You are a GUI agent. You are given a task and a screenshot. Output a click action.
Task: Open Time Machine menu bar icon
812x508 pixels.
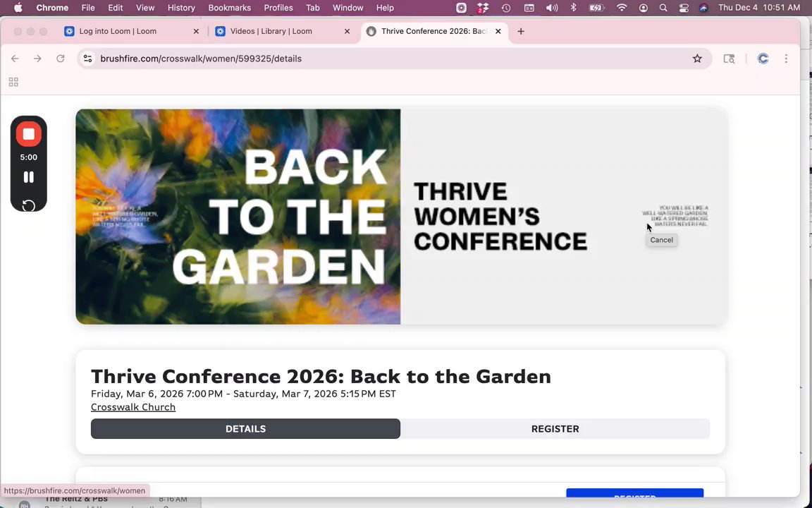pyautogui.click(x=506, y=8)
